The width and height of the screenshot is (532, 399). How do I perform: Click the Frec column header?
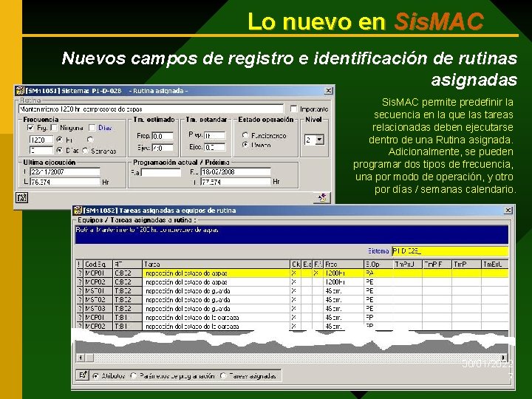(x=344, y=264)
